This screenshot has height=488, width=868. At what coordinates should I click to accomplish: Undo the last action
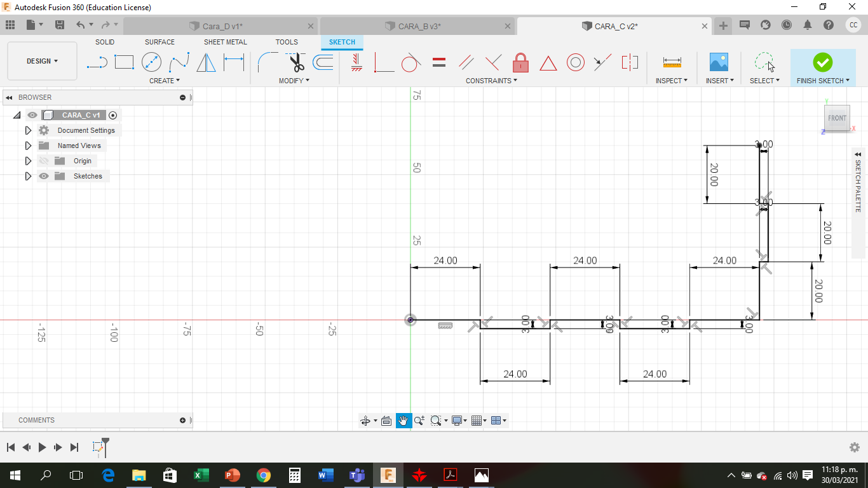[80, 25]
